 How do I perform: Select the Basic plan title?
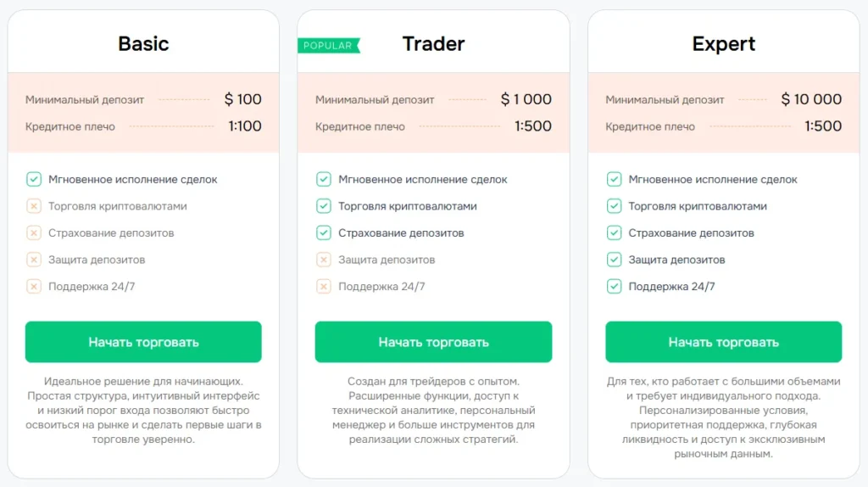tap(143, 44)
